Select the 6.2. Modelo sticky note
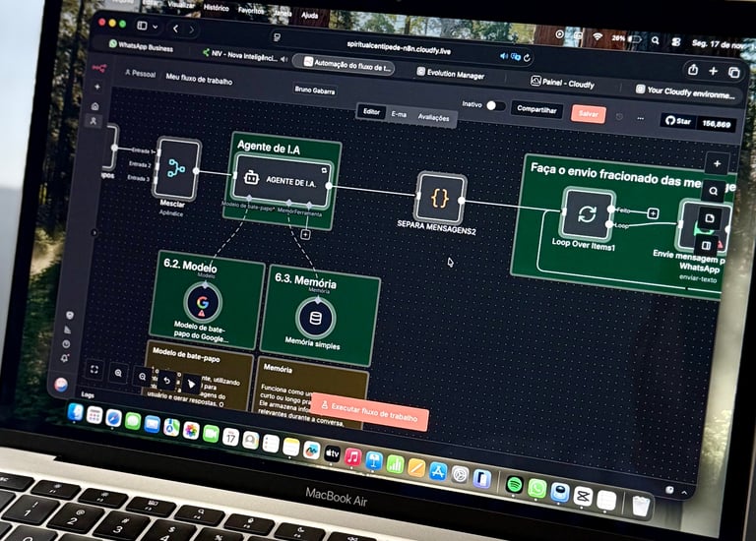This screenshot has width=756, height=541. [x=208, y=300]
